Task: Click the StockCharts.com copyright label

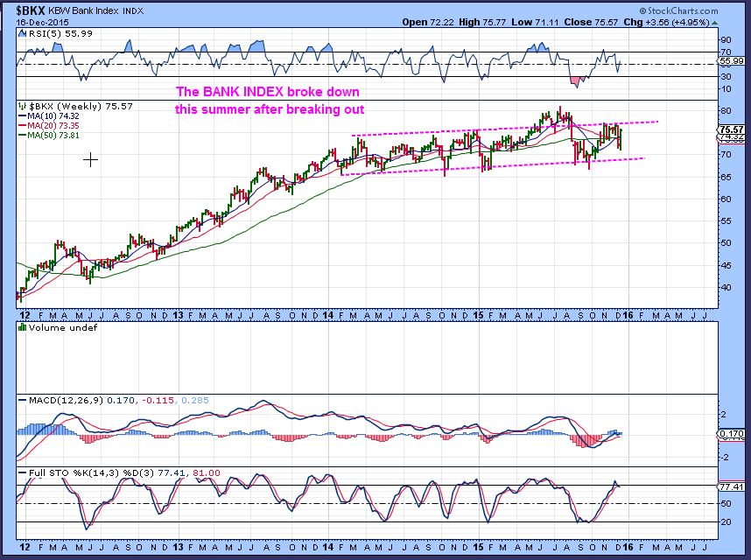Action: 678,10
